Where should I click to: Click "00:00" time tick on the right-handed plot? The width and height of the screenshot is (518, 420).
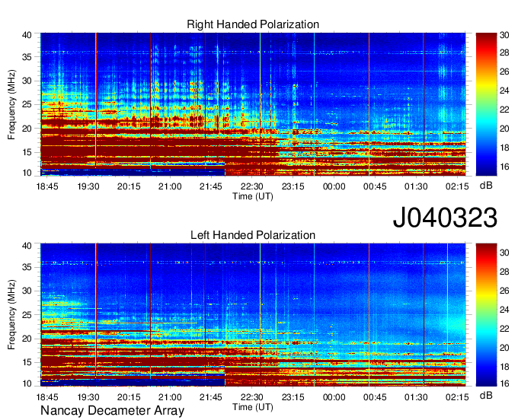[x=334, y=186]
